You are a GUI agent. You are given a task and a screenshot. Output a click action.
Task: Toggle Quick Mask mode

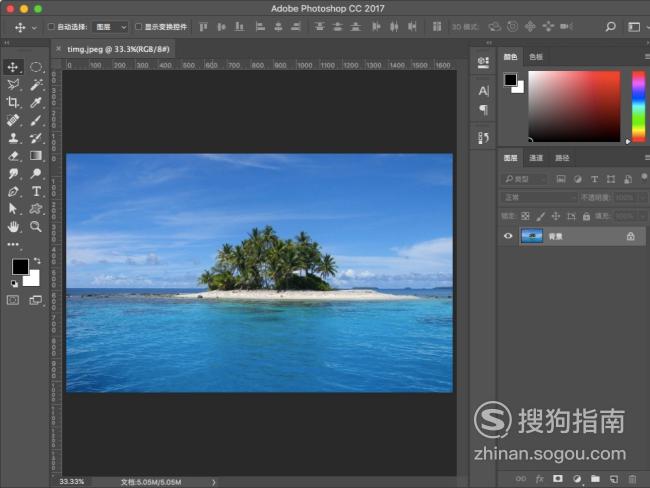[13, 300]
